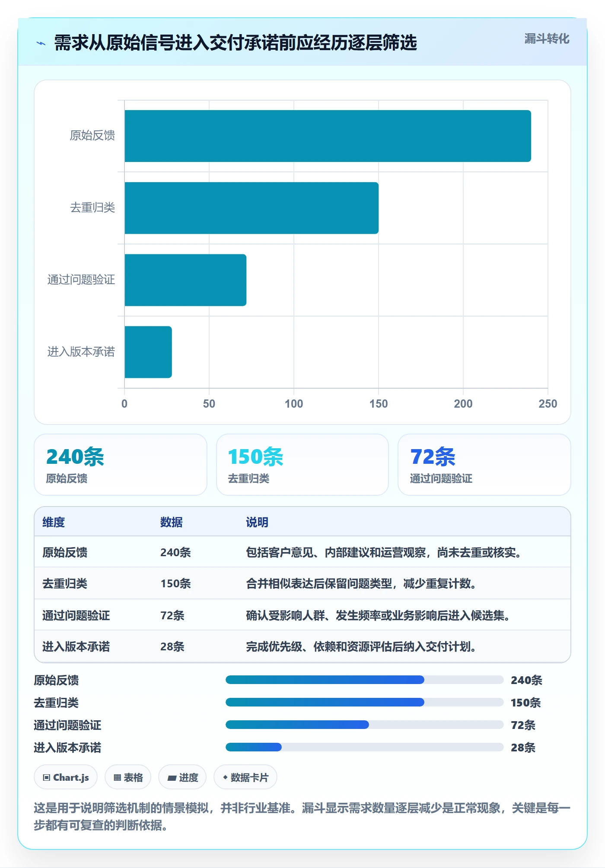Click the 原始反馈 bar in chart

click(328, 136)
